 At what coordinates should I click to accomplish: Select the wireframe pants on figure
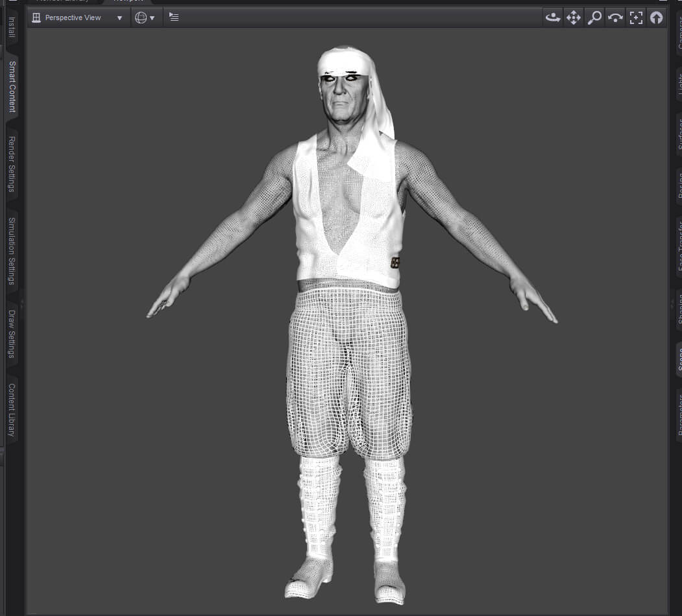349,374
